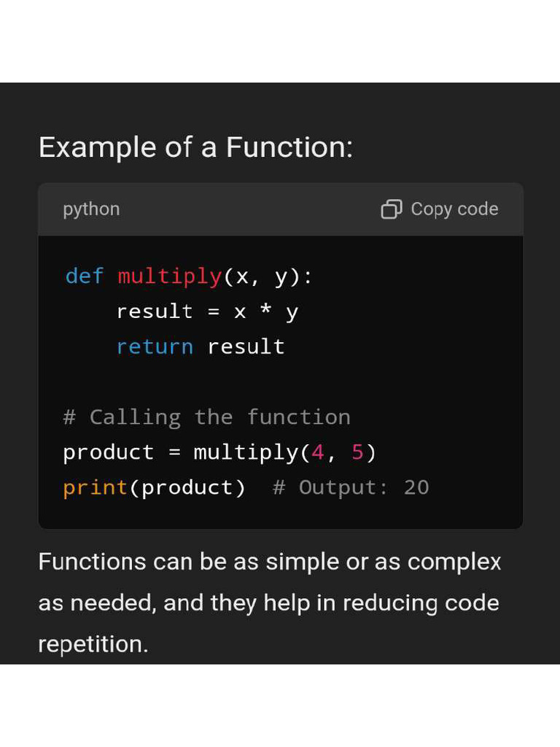
Task: Click "product" inside the print parentheses
Action: [187, 487]
